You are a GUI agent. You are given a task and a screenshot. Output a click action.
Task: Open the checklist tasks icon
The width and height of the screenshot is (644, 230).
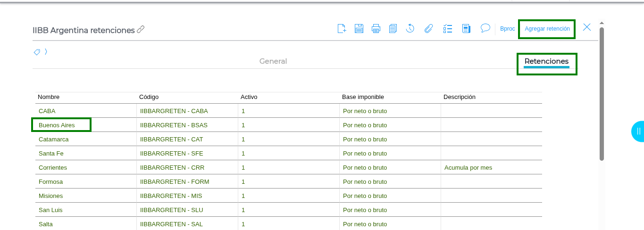coord(448,29)
